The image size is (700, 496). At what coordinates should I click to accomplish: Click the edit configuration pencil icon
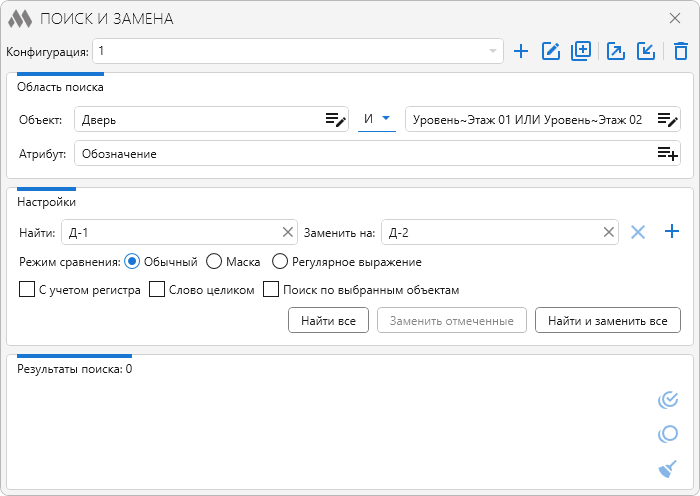tap(550, 51)
